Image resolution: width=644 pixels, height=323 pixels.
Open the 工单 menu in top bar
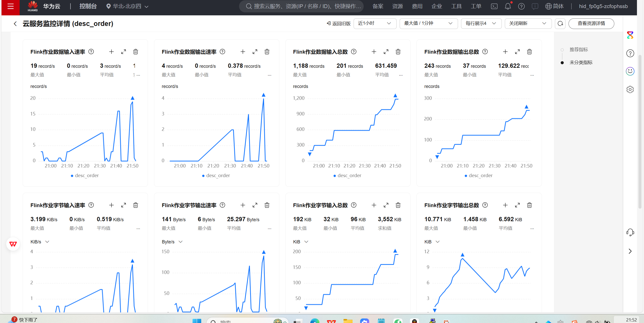click(476, 6)
